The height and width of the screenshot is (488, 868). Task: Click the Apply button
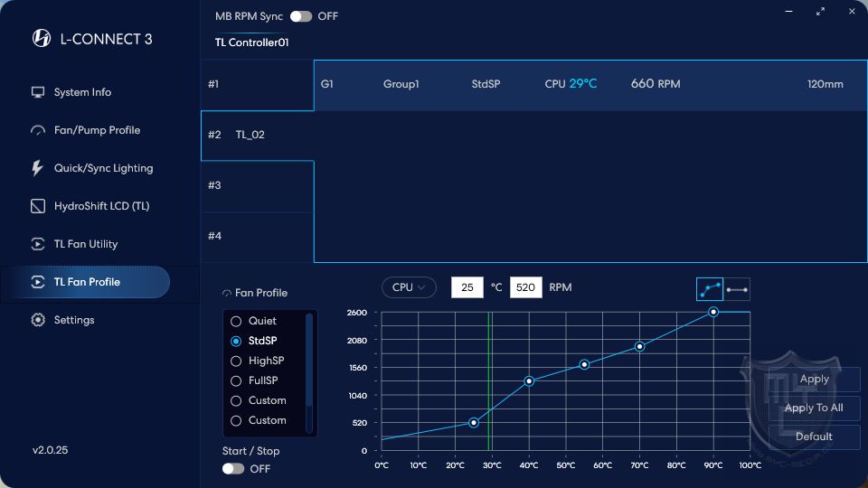[815, 379]
